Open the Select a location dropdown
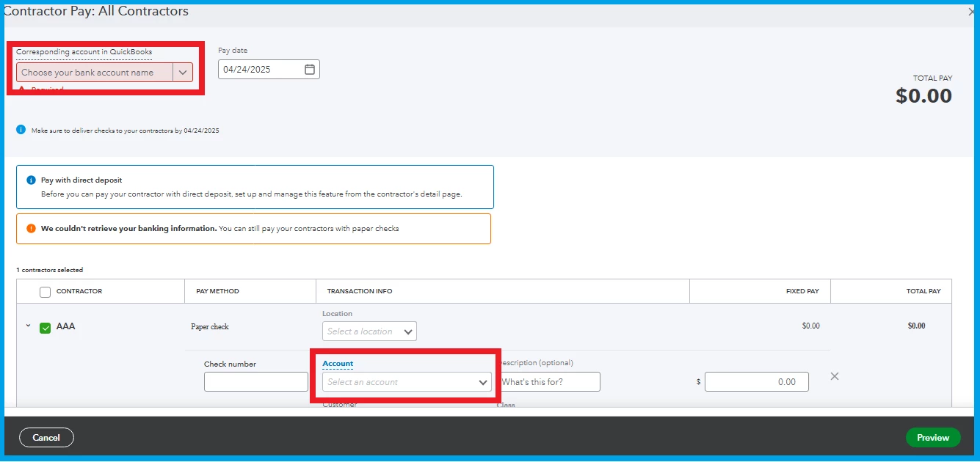The width and height of the screenshot is (980, 462). pos(369,331)
